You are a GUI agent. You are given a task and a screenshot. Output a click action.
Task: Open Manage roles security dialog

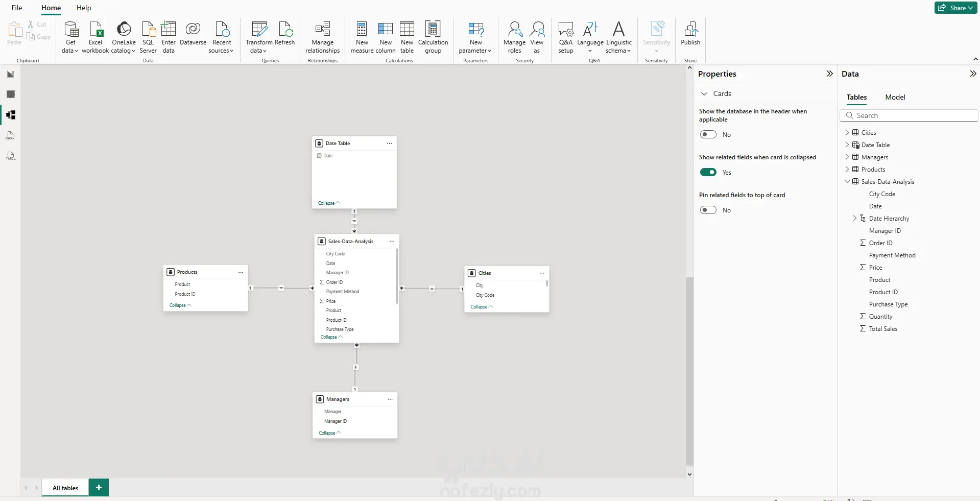coord(514,37)
